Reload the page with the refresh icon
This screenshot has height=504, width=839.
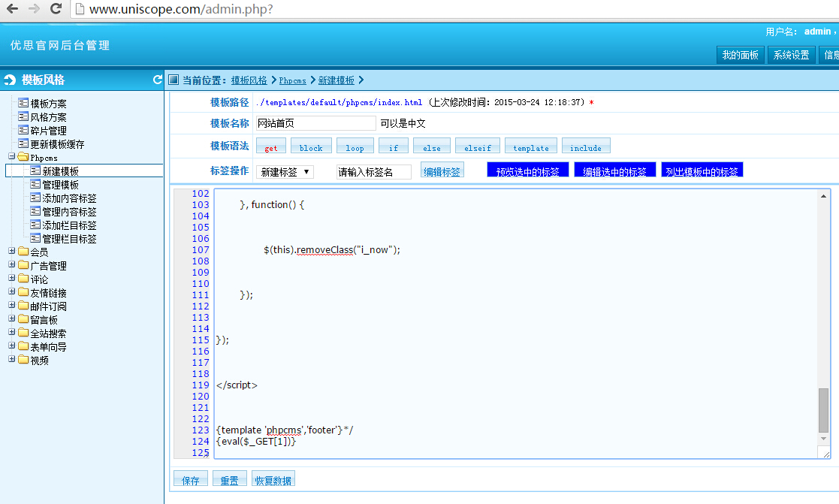[x=56, y=8]
